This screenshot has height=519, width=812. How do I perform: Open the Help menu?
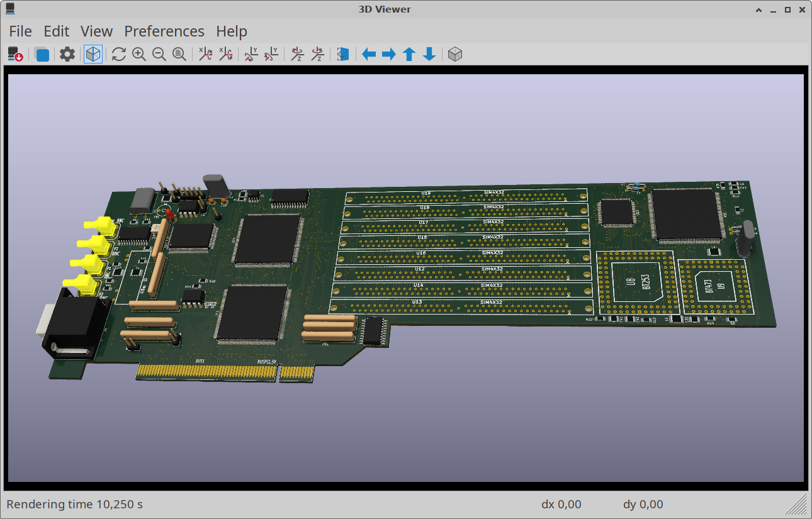pos(232,31)
